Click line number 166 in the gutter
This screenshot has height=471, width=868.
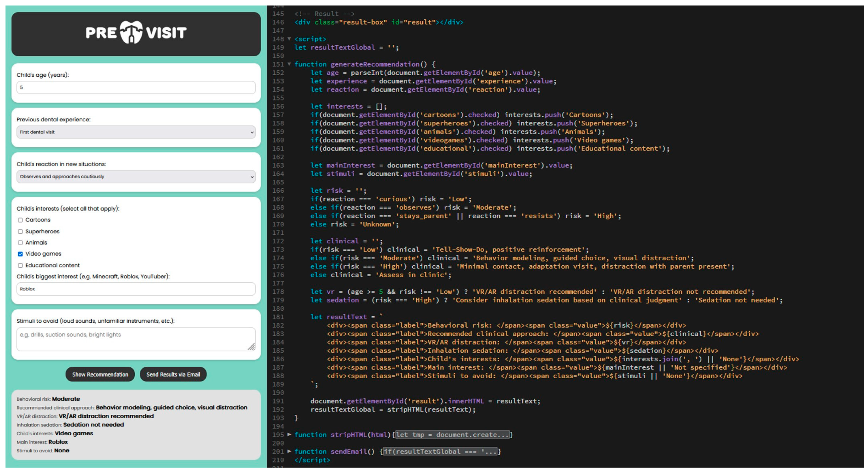[x=278, y=190]
